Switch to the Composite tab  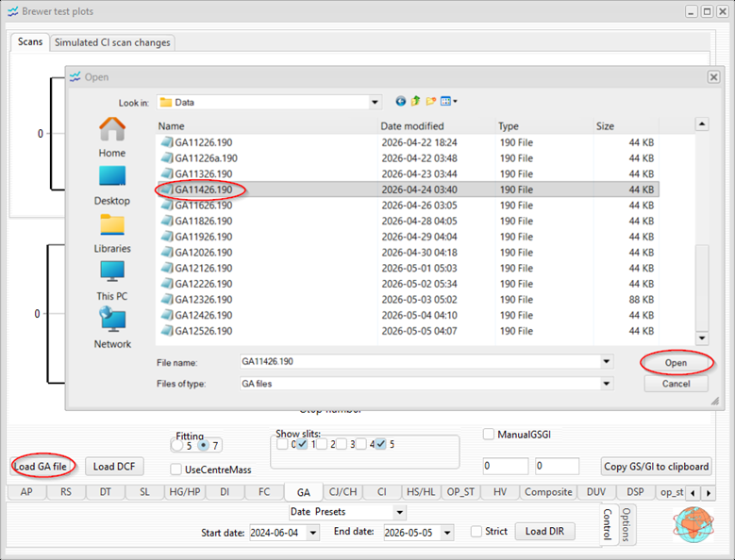click(x=548, y=491)
